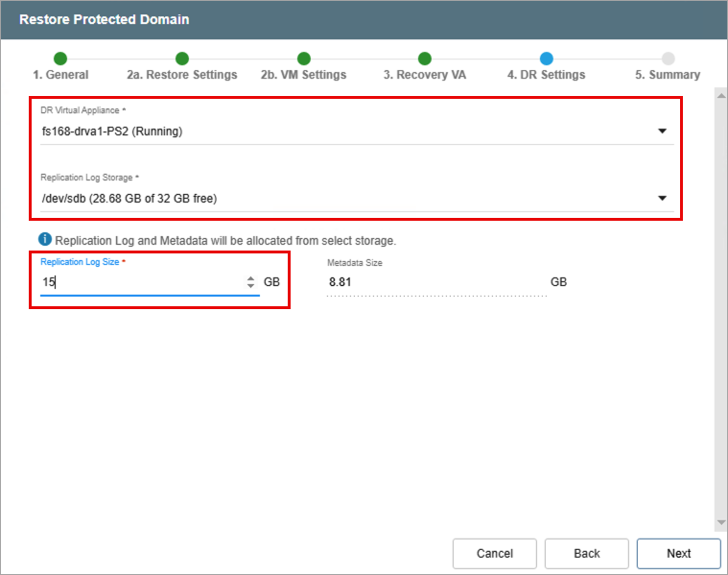The height and width of the screenshot is (575, 728).
Task: Go Back to the previous step
Action: pos(586,553)
